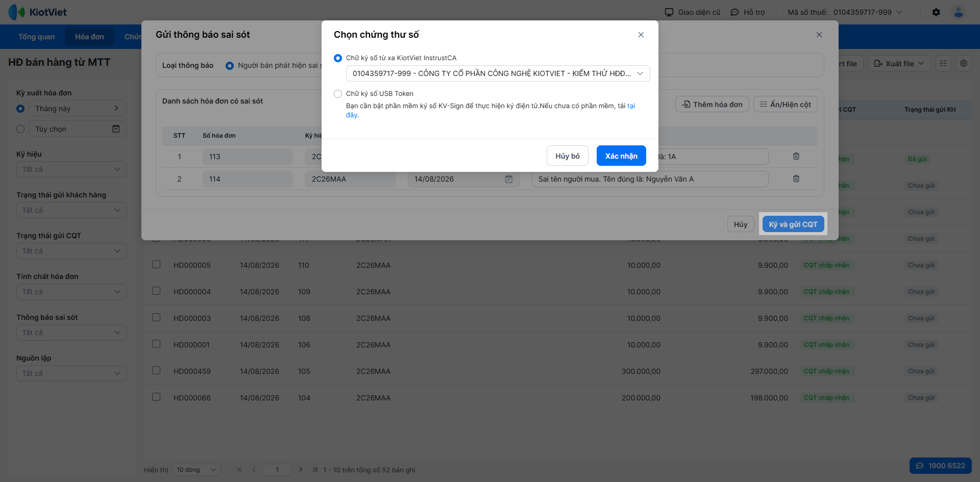The height and width of the screenshot is (482, 980).
Task: Open Hỗ trợ support menu
Action: coord(748,12)
